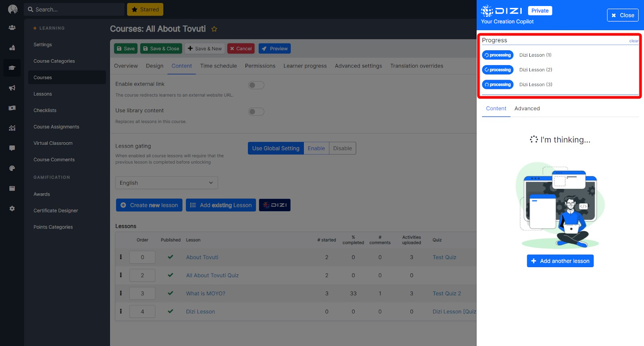Toggle Use library content switch

(x=256, y=111)
